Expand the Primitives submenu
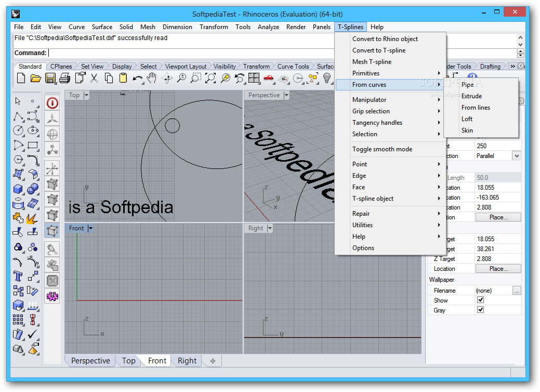The width and height of the screenshot is (540, 392). (390, 73)
